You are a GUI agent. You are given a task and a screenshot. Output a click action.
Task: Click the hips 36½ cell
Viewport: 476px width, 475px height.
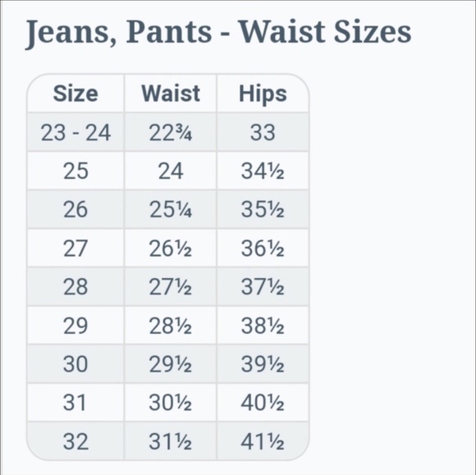tap(263, 249)
